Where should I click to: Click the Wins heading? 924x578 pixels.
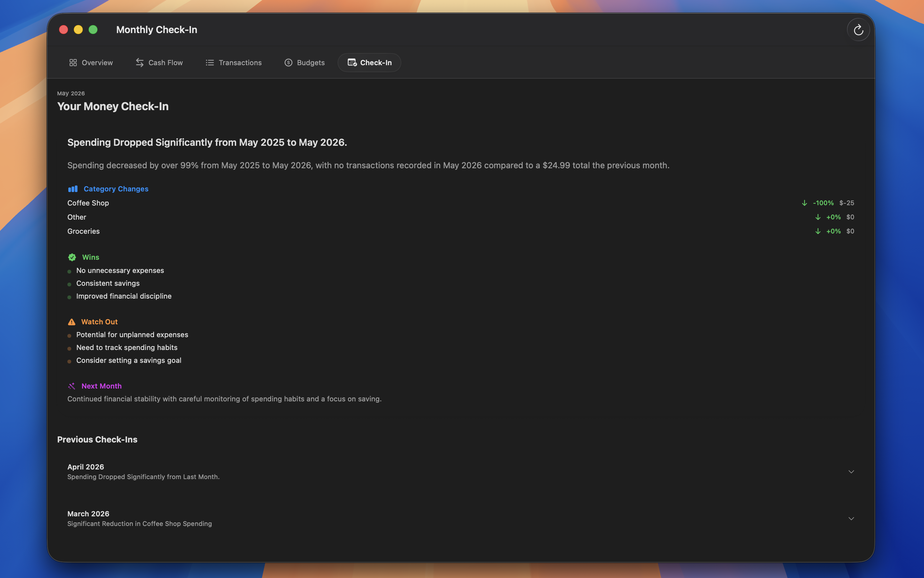click(x=90, y=257)
